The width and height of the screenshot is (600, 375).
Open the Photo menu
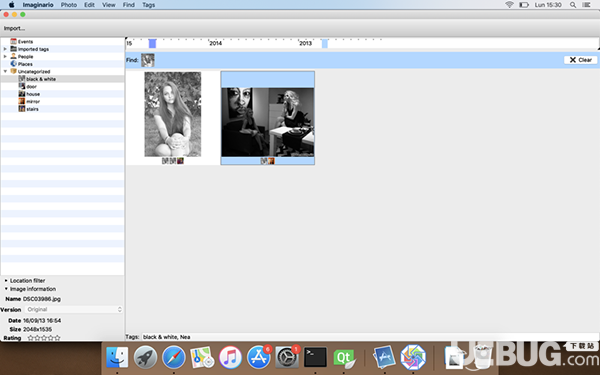pyautogui.click(x=69, y=5)
